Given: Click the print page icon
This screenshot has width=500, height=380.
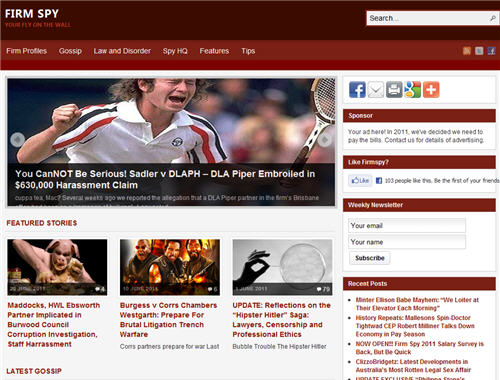Looking at the screenshot, I should tap(394, 90).
